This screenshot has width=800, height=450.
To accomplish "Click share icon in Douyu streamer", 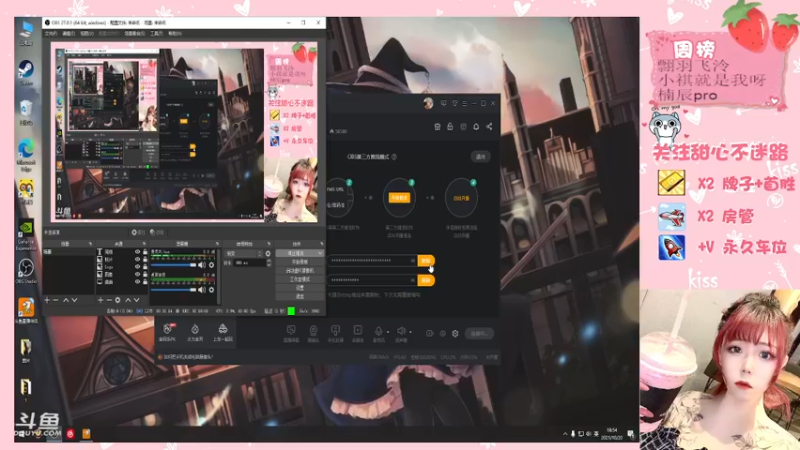I will (489, 127).
